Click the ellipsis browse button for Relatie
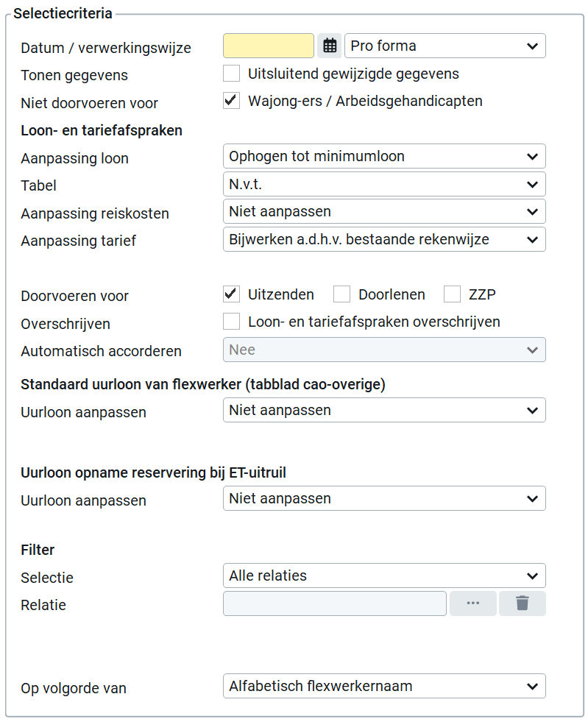Viewport: 588px width, 719px height. (x=472, y=603)
